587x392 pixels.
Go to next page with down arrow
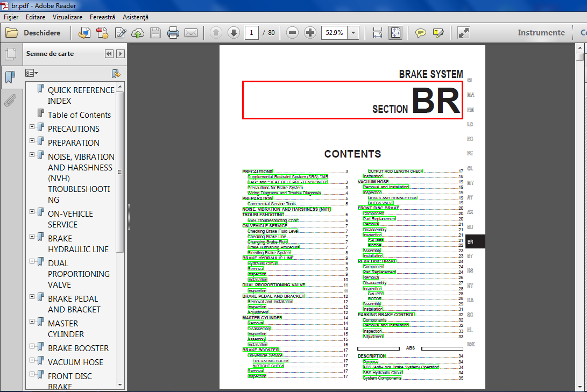pyautogui.click(x=234, y=33)
